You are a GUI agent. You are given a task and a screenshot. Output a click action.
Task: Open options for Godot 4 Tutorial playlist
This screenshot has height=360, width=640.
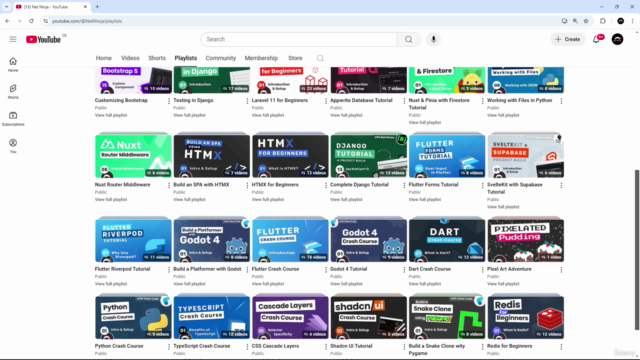coord(404,270)
